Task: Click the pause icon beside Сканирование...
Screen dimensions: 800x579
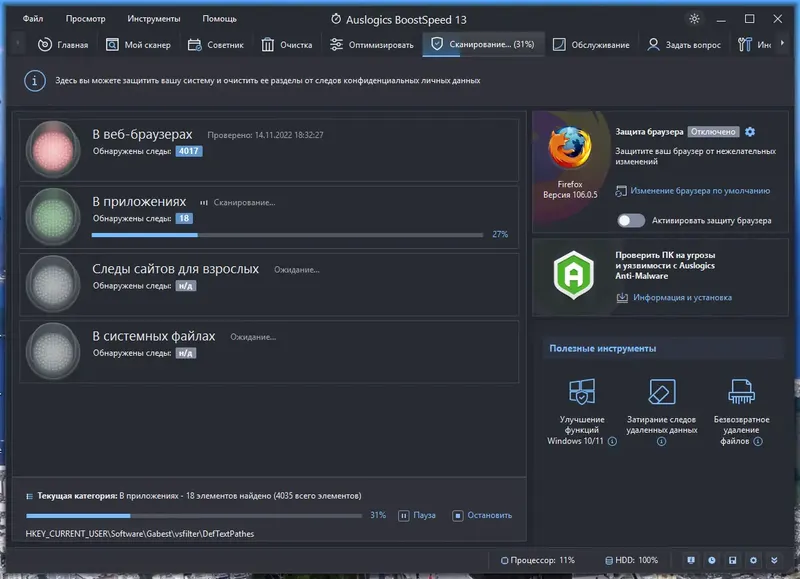Action: [x=204, y=203]
